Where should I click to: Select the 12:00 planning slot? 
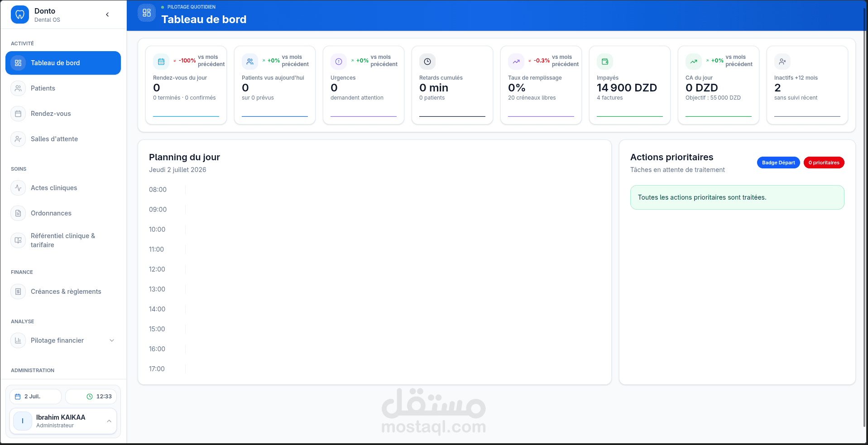click(375, 269)
